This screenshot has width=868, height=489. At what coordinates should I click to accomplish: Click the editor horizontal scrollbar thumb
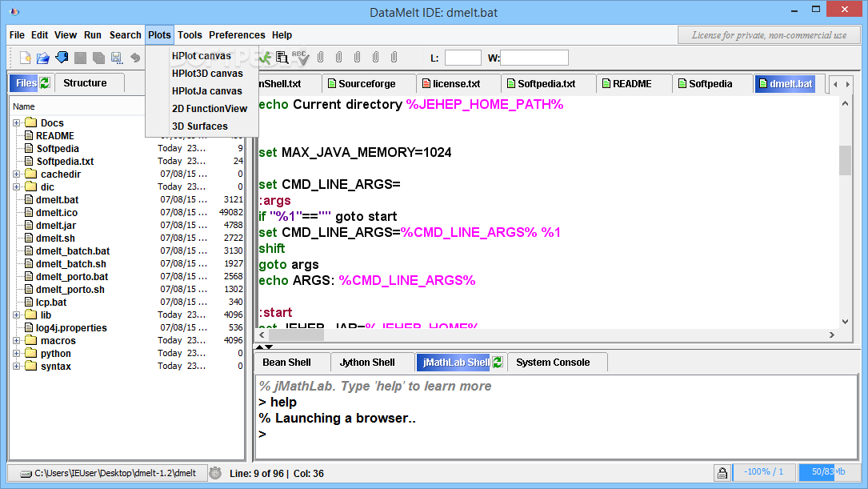click(296, 335)
